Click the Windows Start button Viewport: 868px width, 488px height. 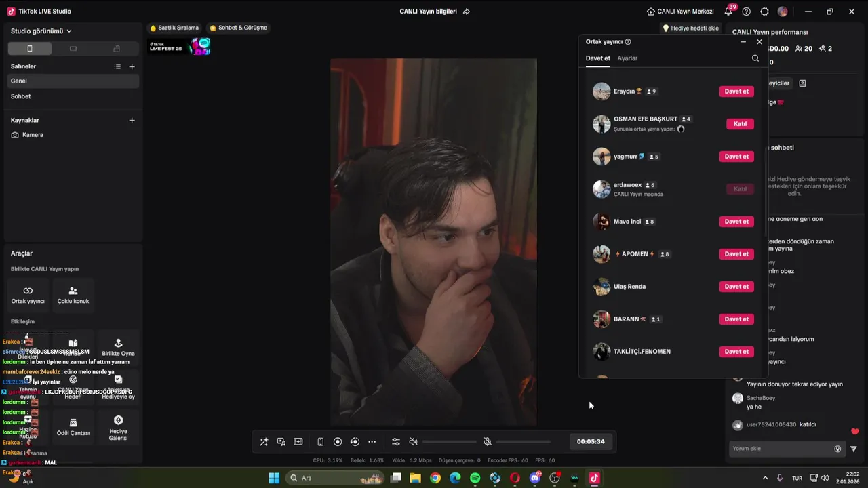[274, 478]
